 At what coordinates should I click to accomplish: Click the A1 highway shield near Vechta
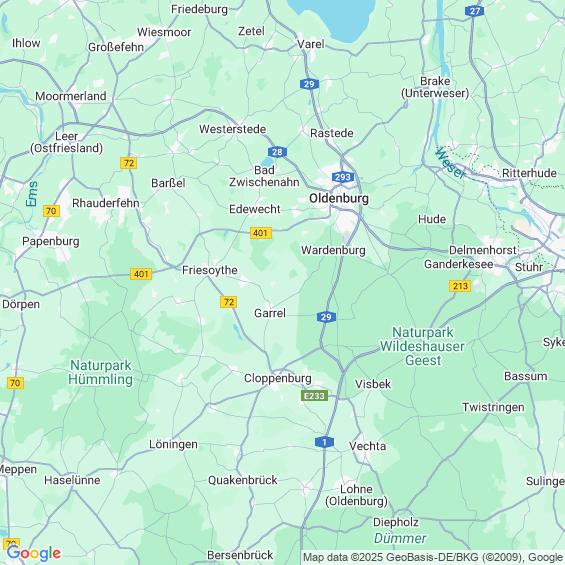click(324, 442)
